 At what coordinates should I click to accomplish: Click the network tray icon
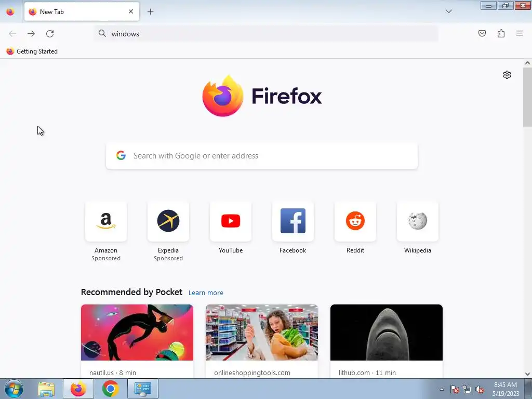click(x=467, y=390)
